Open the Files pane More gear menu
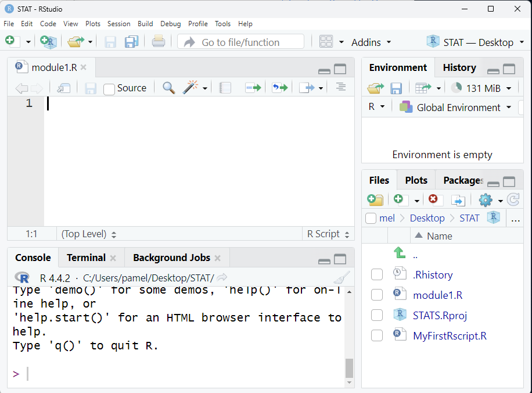This screenshot has height=393, width=532. [x=490, y=200]
